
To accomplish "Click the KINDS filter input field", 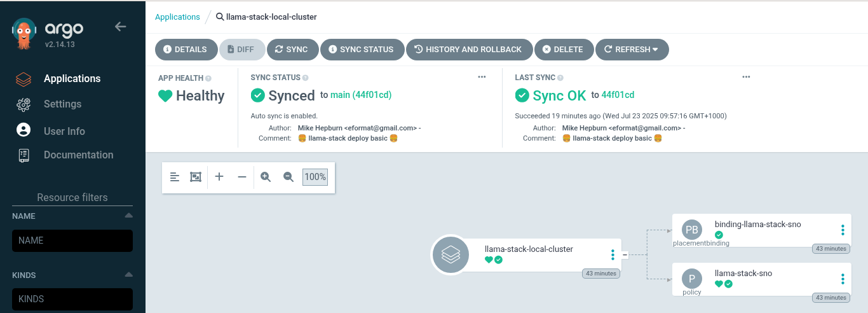I will 72,299.
